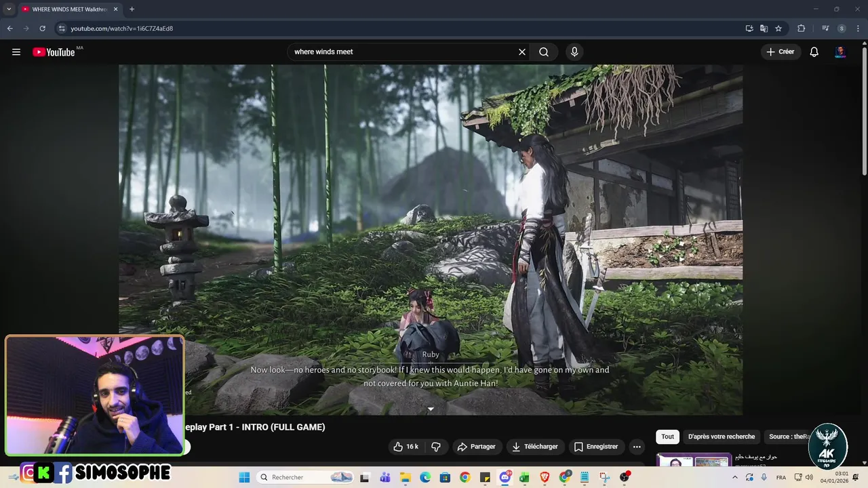The height and width of the screenshot is (488, 868).
Task: Close the WHERE WINDS MEET tab
Action: coord(115,9)
